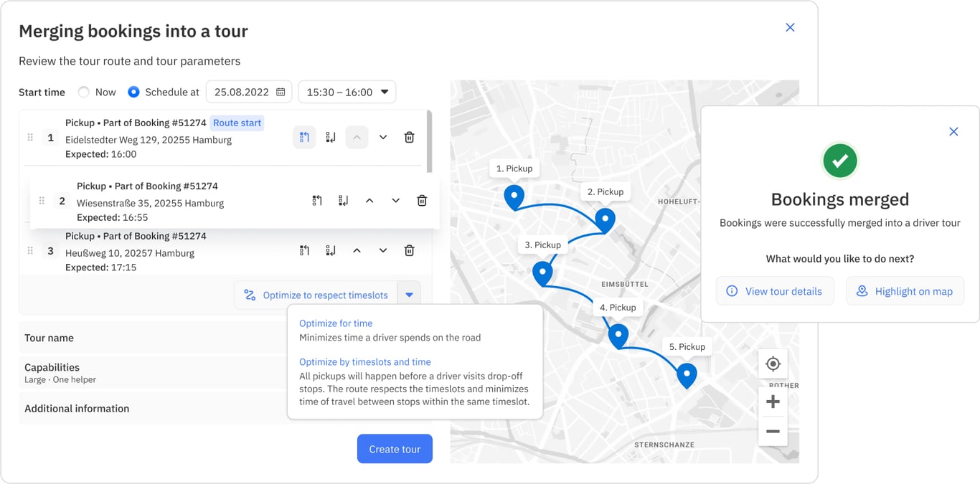
Task: Set Wiesenstraße 35 stop as route start
Action: point(317,201)
